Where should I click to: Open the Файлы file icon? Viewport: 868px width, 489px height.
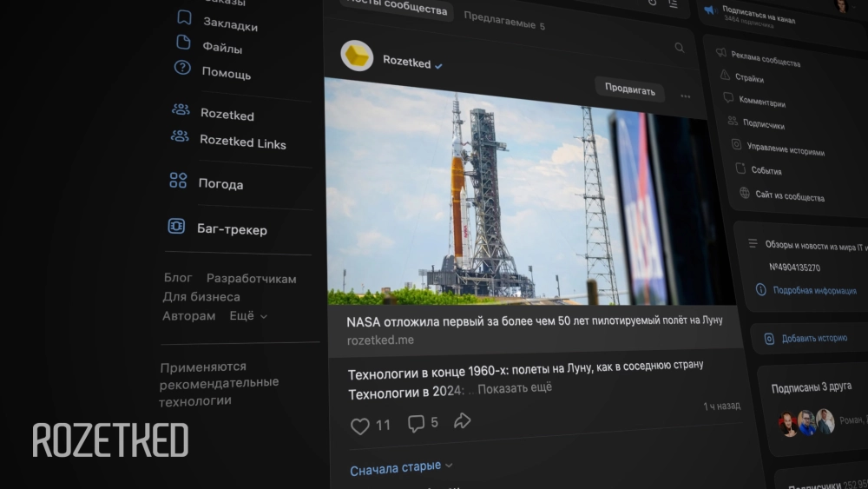183,42
